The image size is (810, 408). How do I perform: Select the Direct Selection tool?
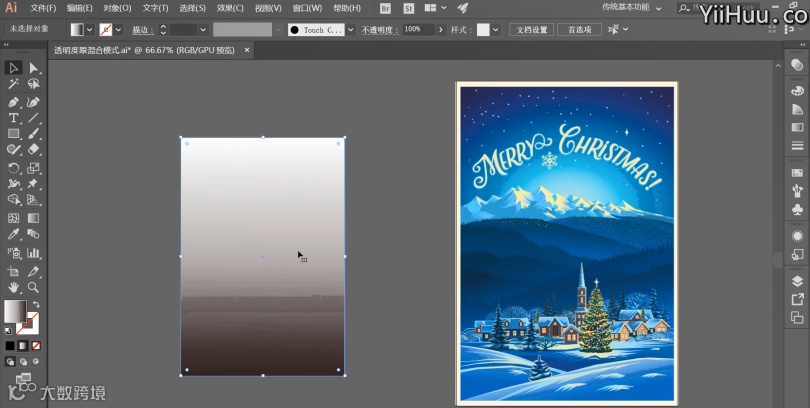tap(33, 68)
